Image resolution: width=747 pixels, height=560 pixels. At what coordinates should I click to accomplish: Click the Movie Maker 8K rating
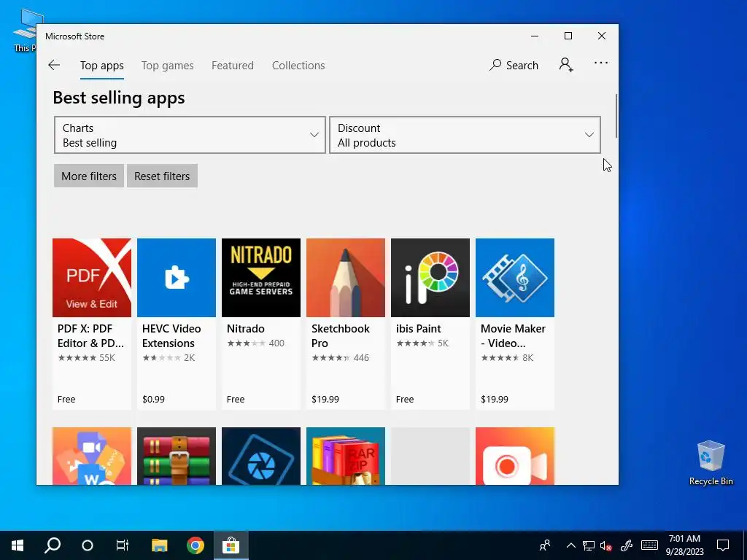(x=507, y=358)
